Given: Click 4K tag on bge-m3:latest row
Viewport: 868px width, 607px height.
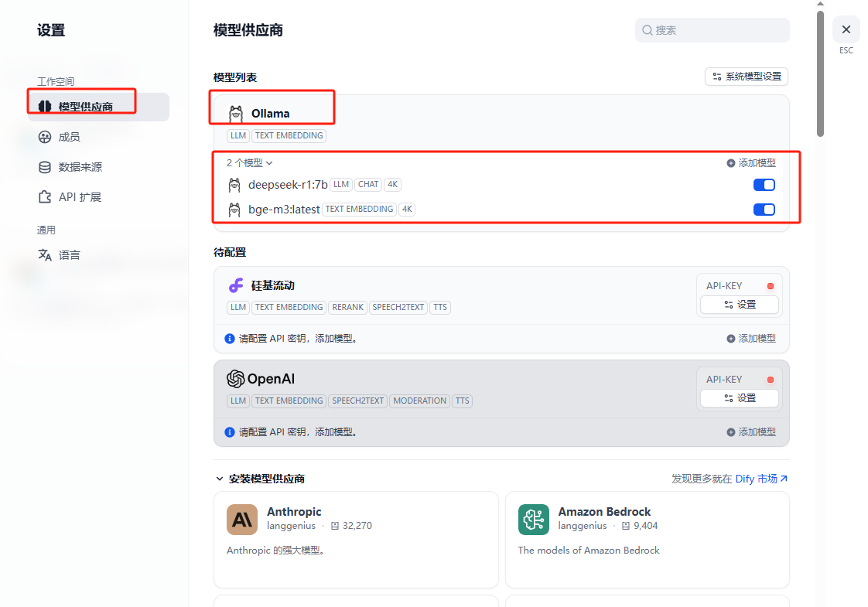Looking at the screenshot, I should (x=407, y=209).
